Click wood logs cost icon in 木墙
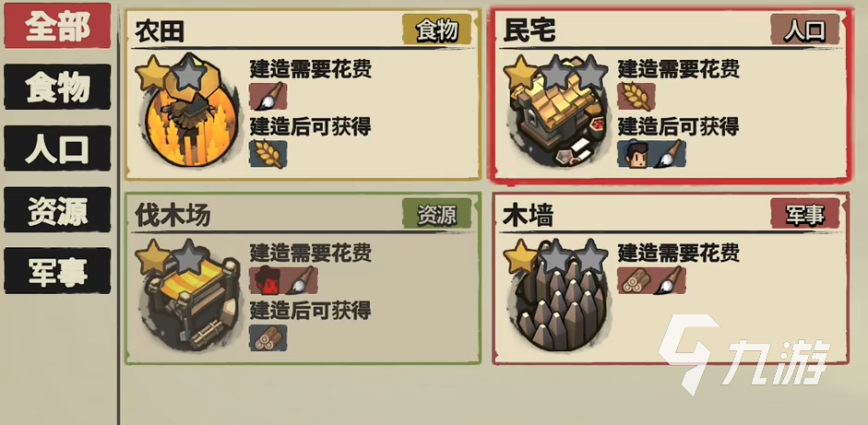868x425 pixels. (x=635, y=280)
